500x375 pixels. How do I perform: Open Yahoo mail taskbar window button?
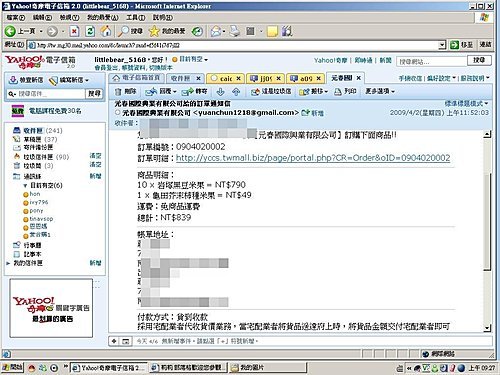110,368
